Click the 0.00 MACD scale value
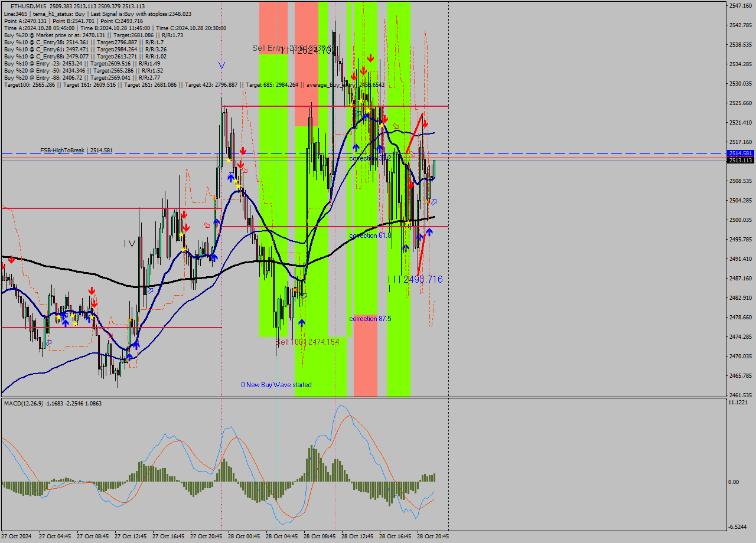Viewport: 756px width, 543px height. tap(735, 482)
